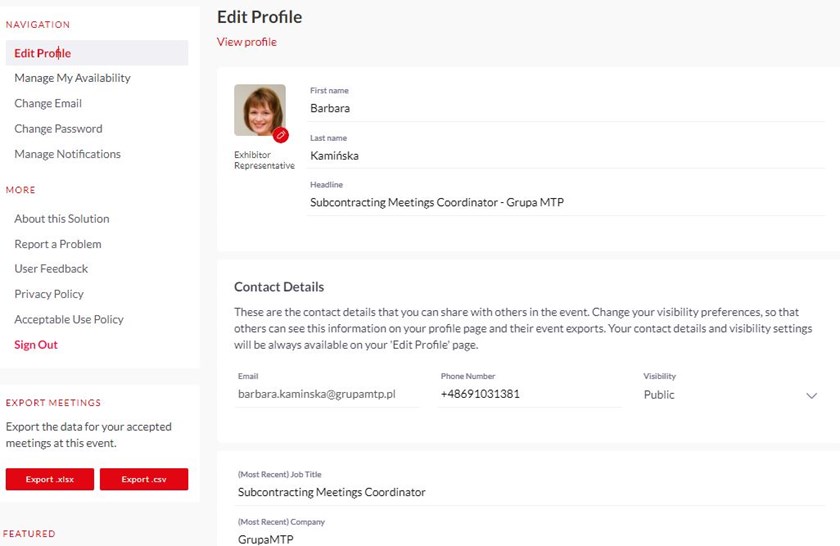
Task: Select Manage My Availability in navigation
Action: [x=72, y=78]
